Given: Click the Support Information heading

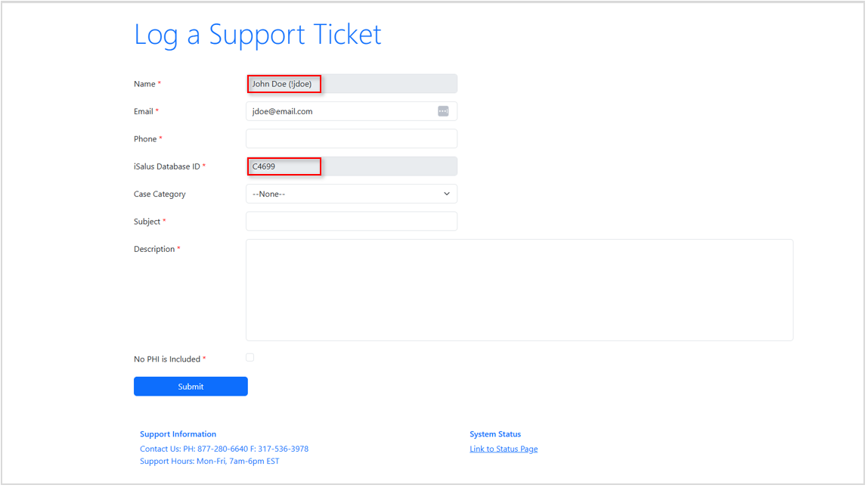Looking at the screenshot, I should tap(178, 434).
